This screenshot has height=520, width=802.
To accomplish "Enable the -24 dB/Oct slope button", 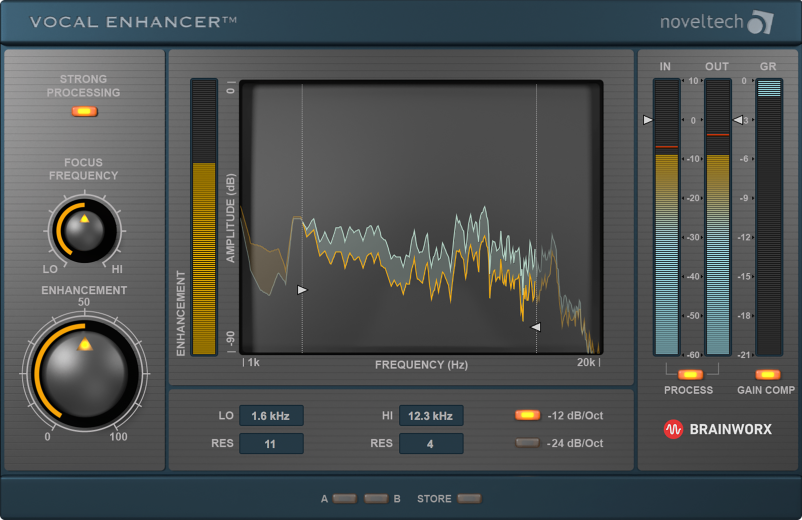I will click(x=527, y=443).
